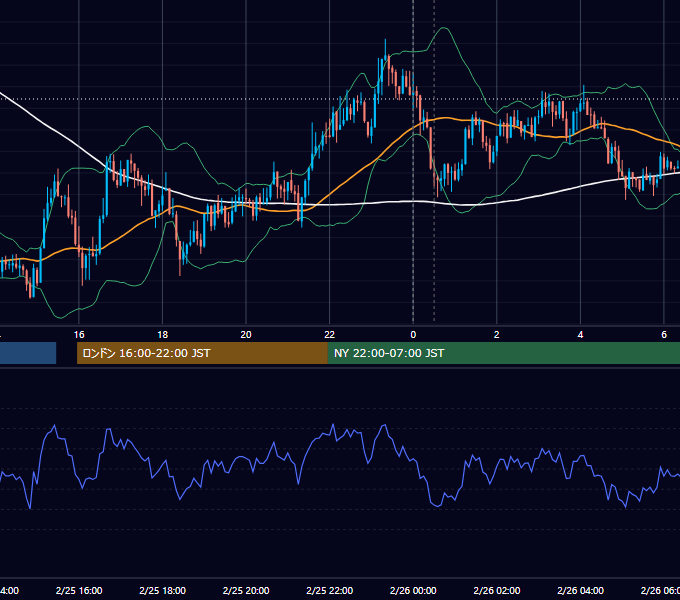Click the hour label 0 on price chart axis
Viewport: 680px width, 600px height.
pyautogui.click(x=413, y=335)
